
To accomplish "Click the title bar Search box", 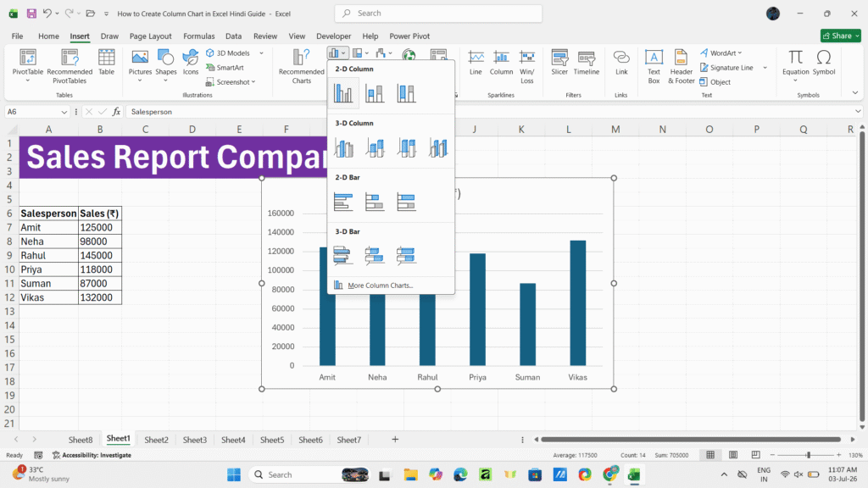I will pos(438,14).
